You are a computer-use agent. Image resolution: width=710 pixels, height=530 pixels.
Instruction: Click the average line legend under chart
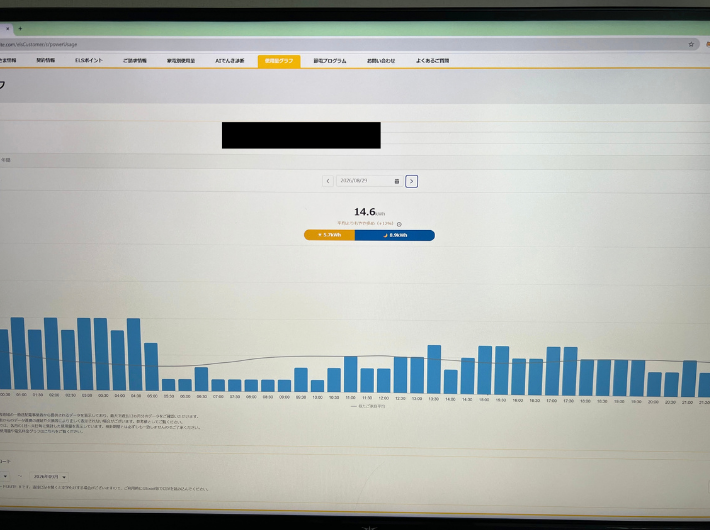click(x=368, y=406)
